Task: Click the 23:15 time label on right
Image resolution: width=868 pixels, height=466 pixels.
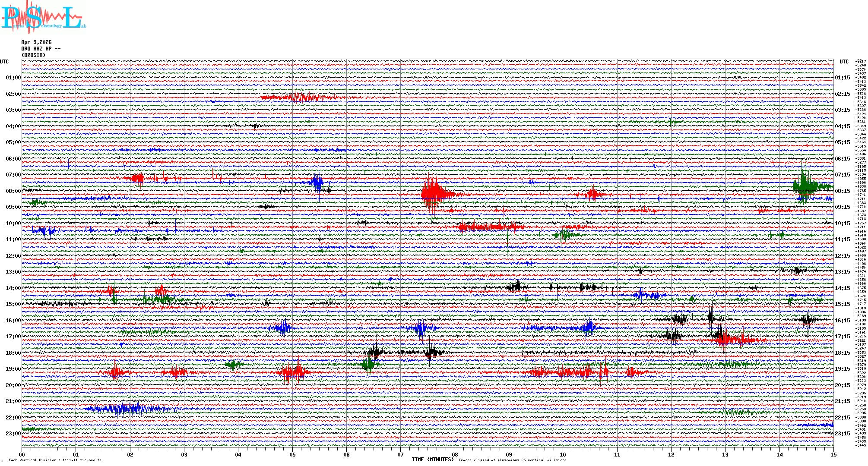Action: click(x=842, y=434)
